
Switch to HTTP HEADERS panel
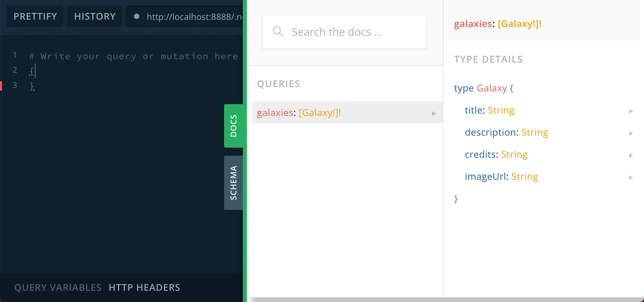click(x=144, y=287)
